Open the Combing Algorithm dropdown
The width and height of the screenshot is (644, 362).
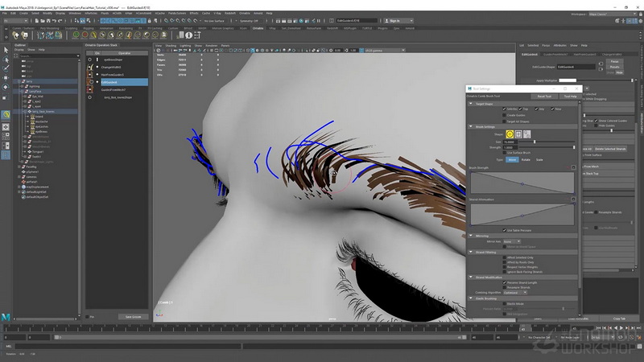[515, 293]
